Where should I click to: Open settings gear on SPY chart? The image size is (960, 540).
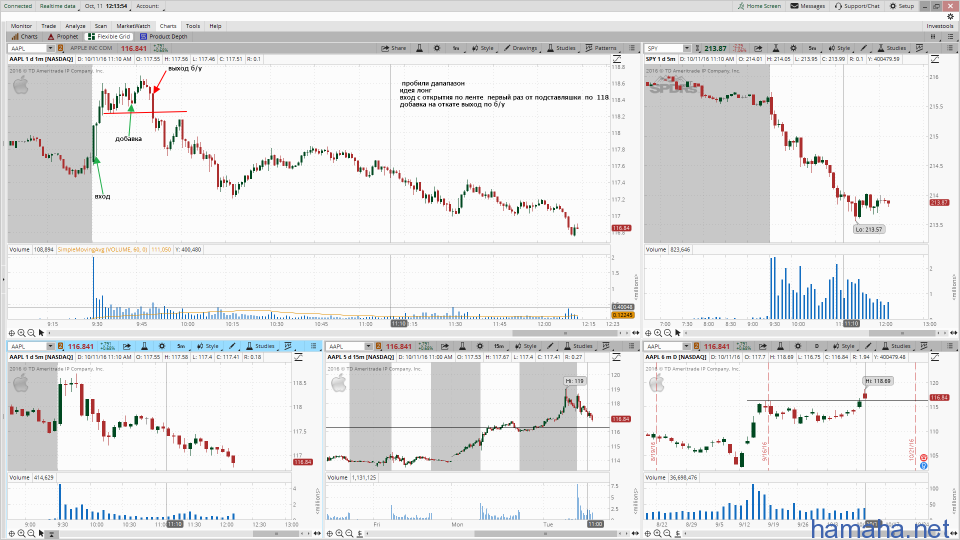click(793, 48)
